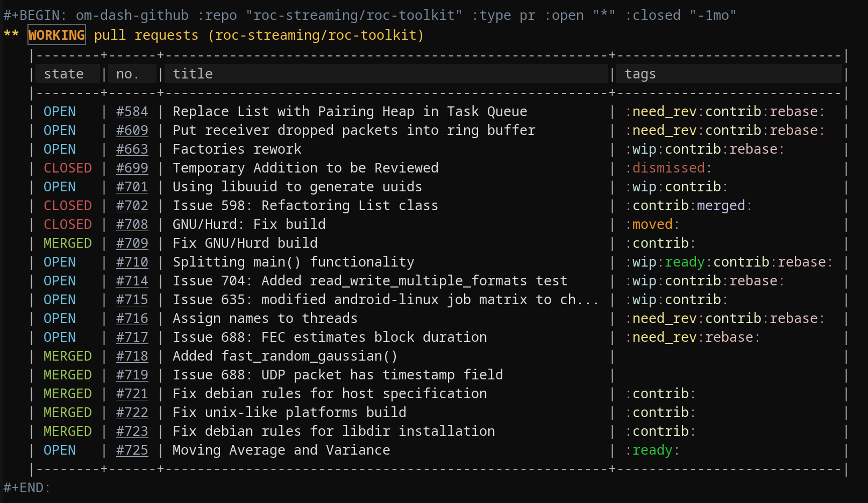Open pull request link #710
The height and width of the screenshot is (503, 868).
click(132, 262)
